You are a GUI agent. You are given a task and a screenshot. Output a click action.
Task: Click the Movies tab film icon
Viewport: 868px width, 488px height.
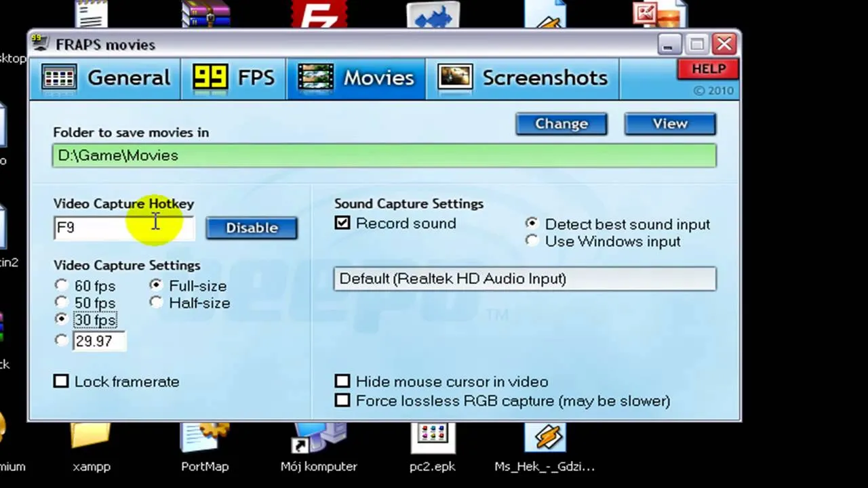[315, 78]
